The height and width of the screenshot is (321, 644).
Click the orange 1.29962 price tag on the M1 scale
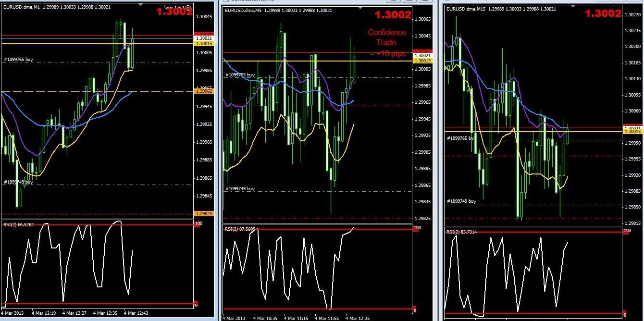tap(203, 91)
